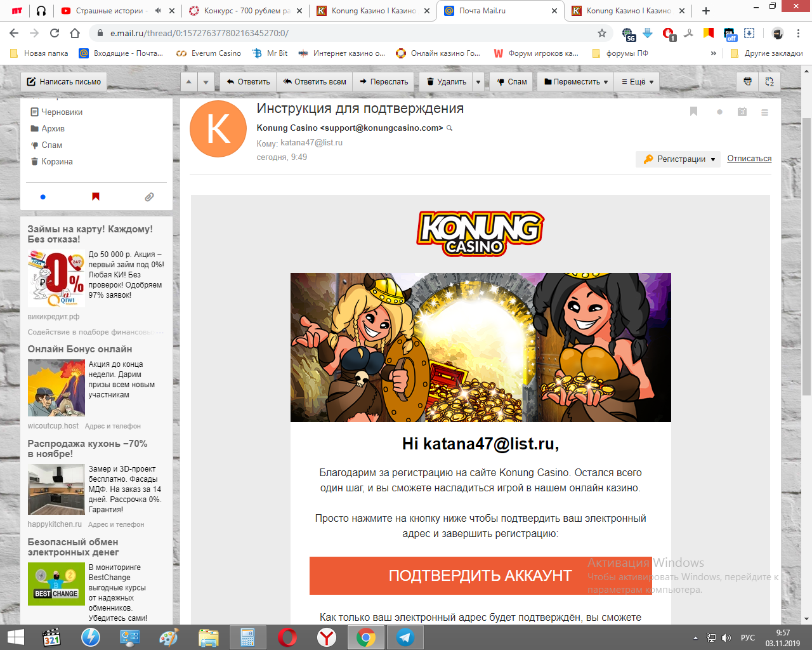The image size is (812, 650).
Task: Click the SIH extension showing off badge
Action: click(730, 34)
